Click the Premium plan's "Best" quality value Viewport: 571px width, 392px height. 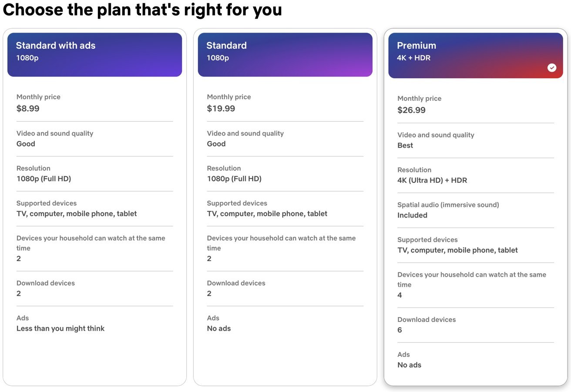pos(405,146)
